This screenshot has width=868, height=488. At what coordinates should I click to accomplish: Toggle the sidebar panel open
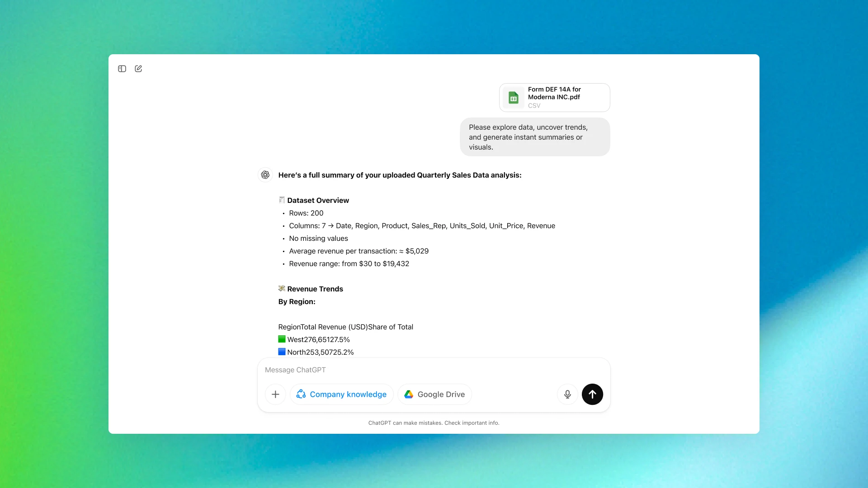(x=122, y=69)
